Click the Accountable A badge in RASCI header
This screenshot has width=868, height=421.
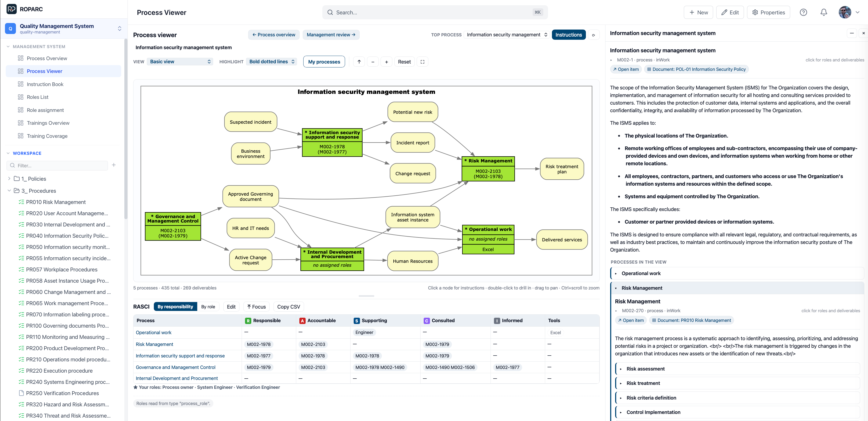coord(302,321)
